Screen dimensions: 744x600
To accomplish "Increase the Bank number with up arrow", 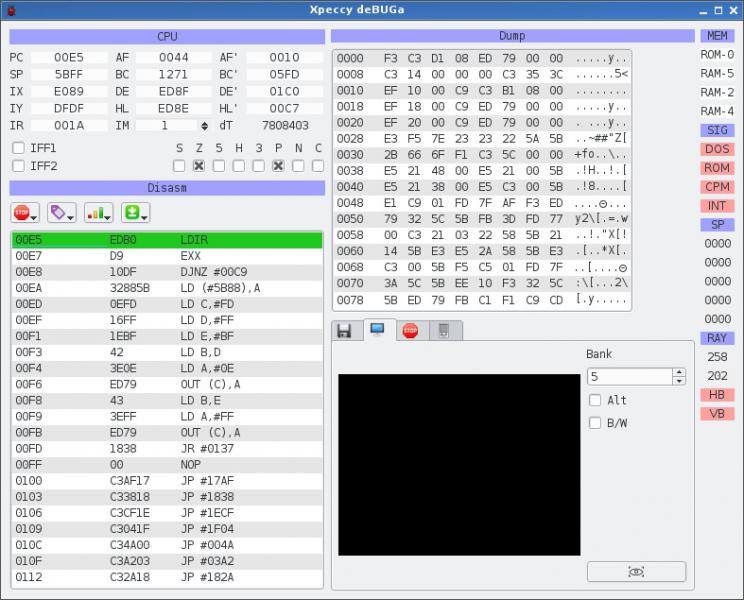I will point(679,372).
